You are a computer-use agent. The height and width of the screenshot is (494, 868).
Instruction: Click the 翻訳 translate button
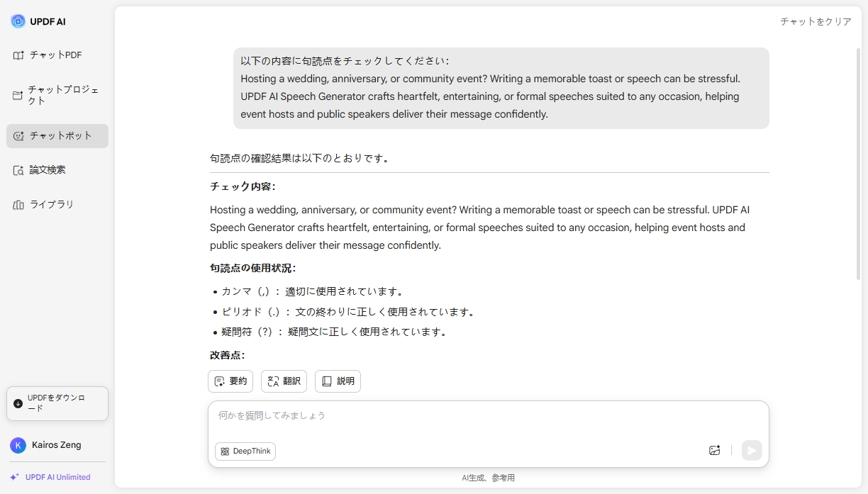click(x=284, y=381)
